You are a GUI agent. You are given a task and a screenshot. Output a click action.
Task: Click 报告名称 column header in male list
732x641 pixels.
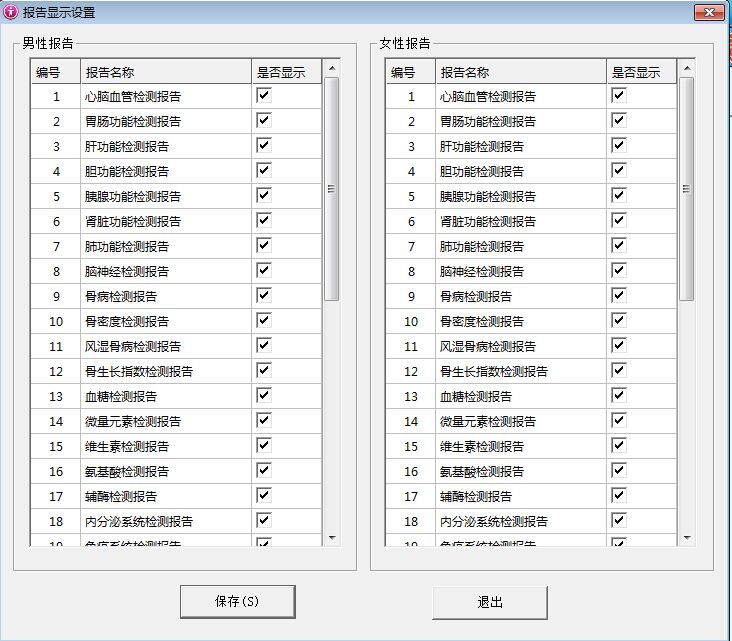pos(165,72)
